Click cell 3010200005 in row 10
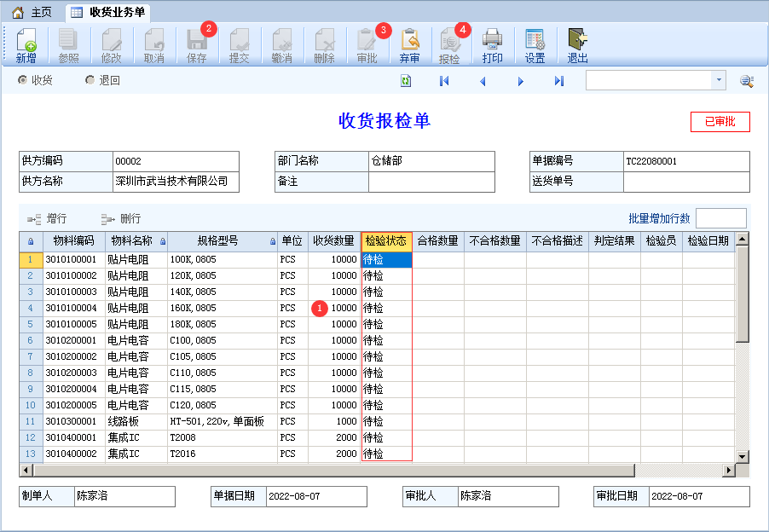This screenshot has width=769, height=532. (x=73, y=405)
